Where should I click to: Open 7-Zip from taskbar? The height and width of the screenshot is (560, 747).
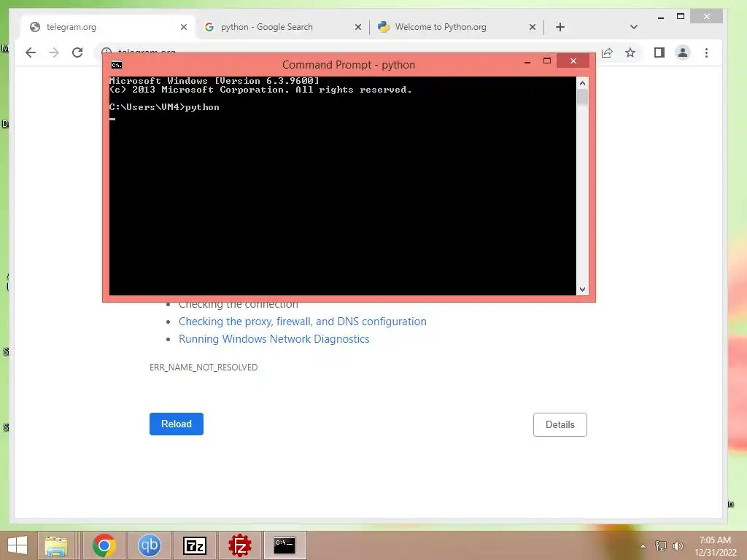195,545
